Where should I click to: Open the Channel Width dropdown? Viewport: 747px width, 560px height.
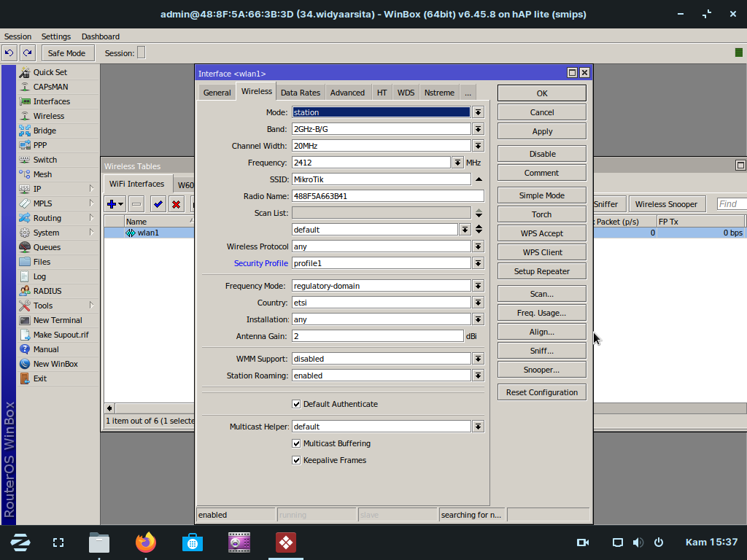pyautogui.click(x=478, y=146)
